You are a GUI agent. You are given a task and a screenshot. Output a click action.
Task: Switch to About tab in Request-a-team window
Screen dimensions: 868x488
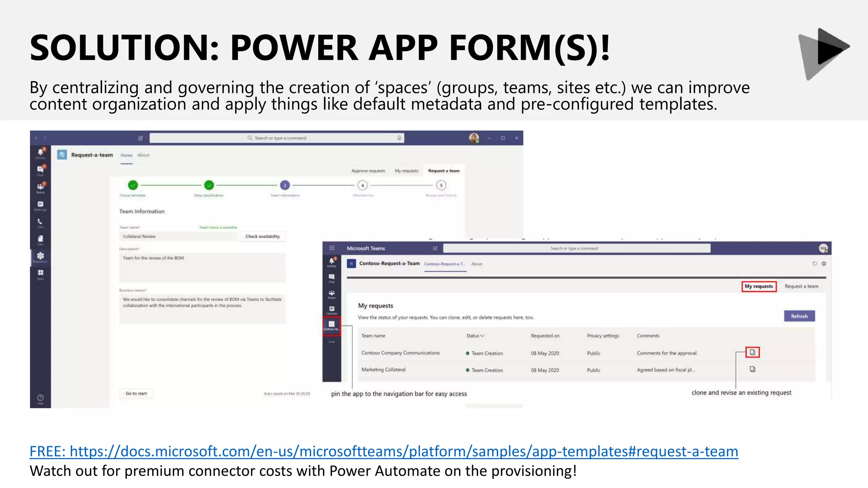[x=143, y=155]
